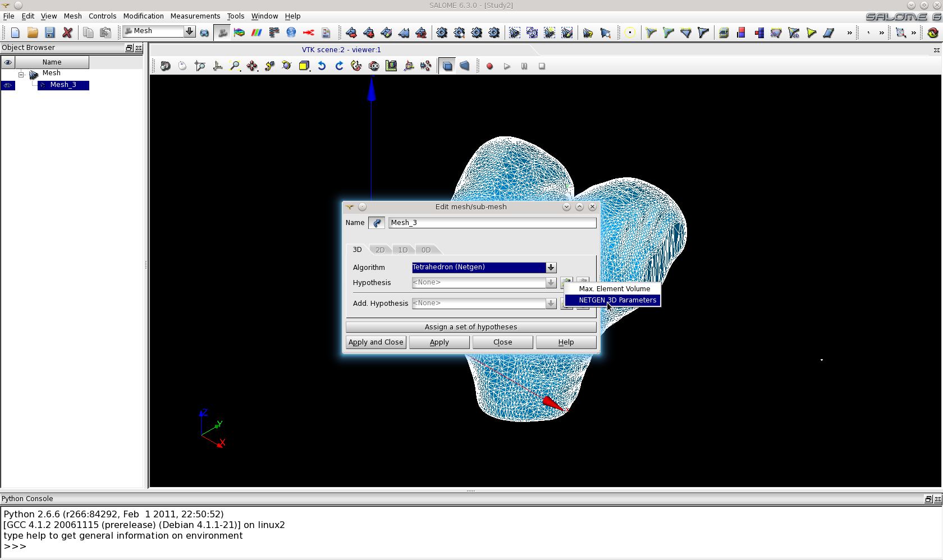Image resolution: width=943 pixels, height=560 pixels.
Task: Rotate view clockwise using blue arrow icon
Action: tap(339, 66)
